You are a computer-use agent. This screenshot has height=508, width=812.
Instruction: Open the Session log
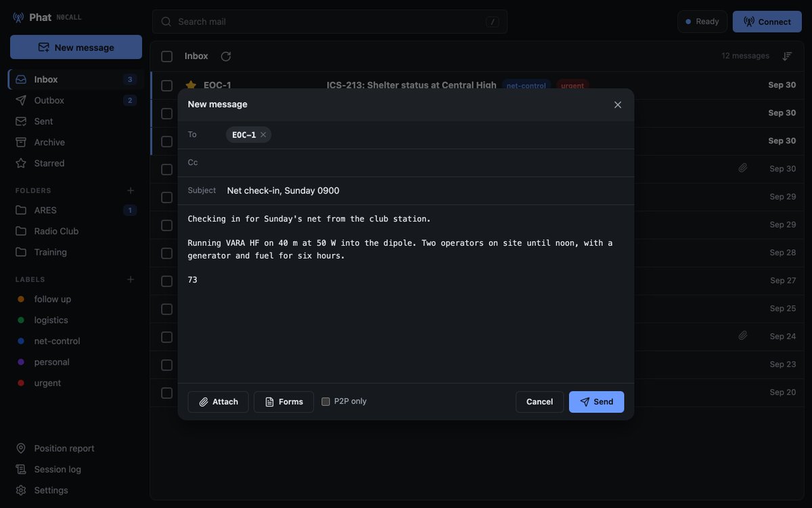(75, 469)
